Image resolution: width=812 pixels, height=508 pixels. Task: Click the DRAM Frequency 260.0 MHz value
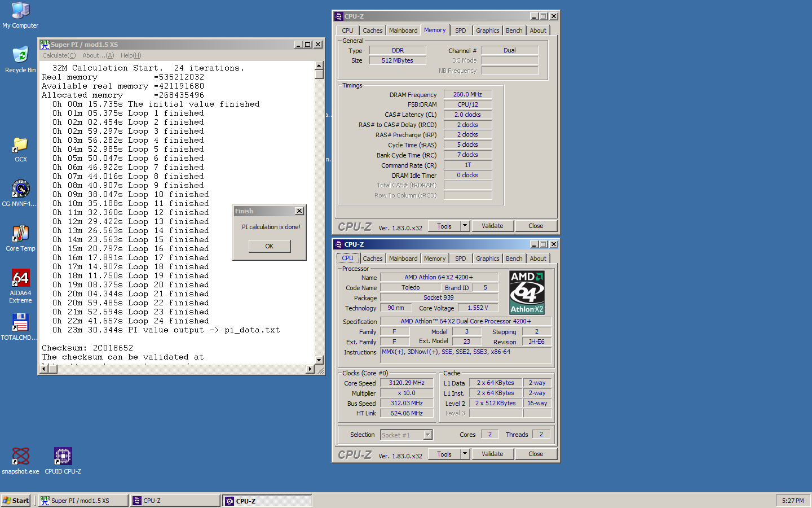(467, 94)
